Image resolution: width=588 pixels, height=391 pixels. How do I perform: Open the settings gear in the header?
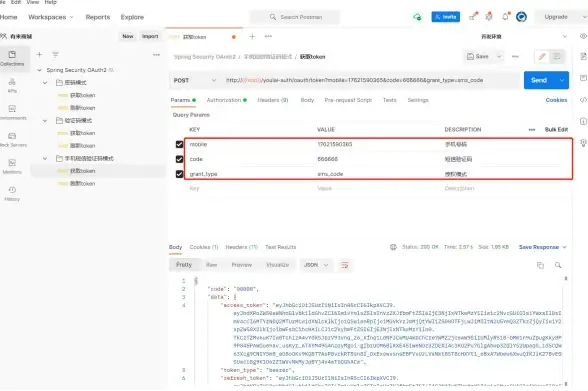pyautogui.click(x=489, y=16)
